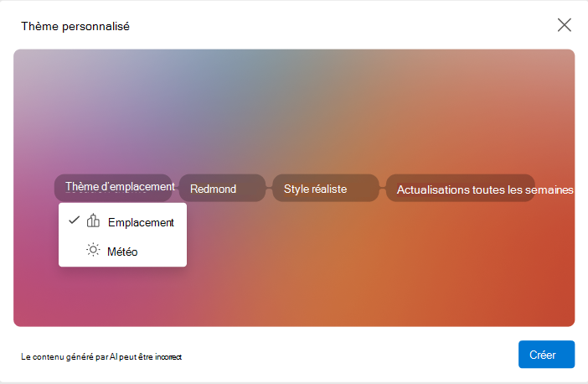Click the Thème personnalisé dialog title
588x384 pixels.
[75, 26]
